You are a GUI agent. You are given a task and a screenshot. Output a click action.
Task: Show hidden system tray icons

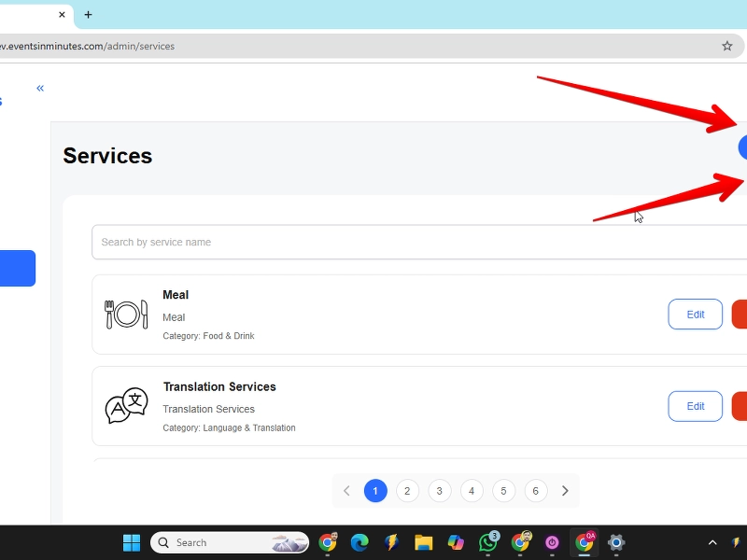tap(712, 542)
